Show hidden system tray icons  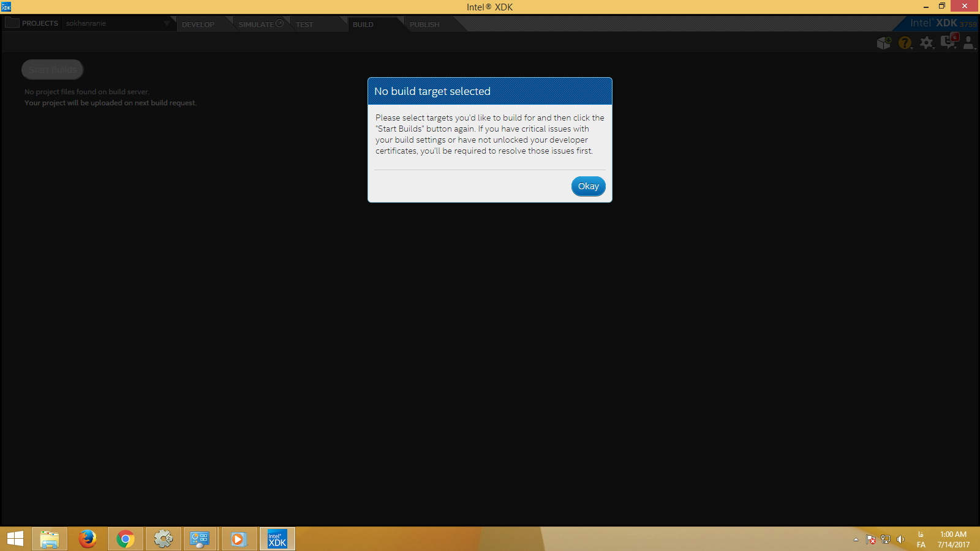coord(856,539)
